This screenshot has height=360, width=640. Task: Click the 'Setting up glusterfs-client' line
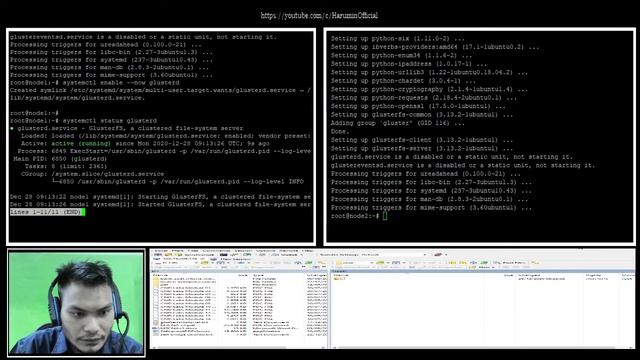pyautogui.click(x=422, y=140)
